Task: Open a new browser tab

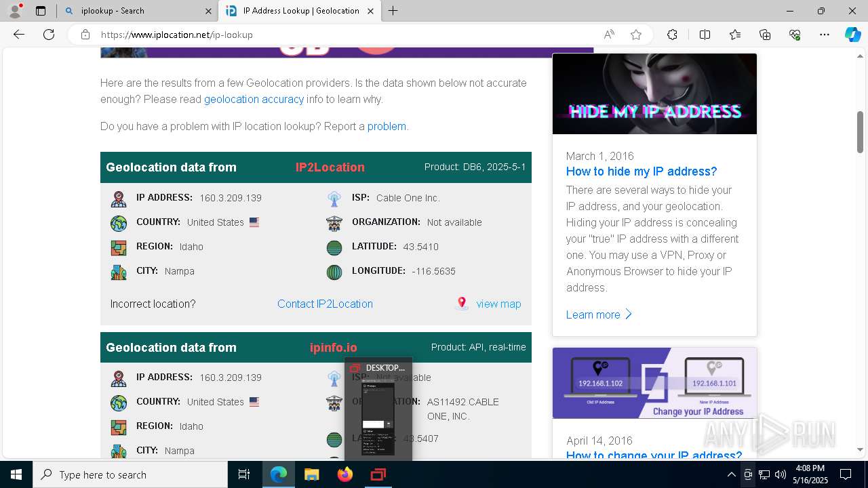Action: pyautogui.click(x=393, y=11)
